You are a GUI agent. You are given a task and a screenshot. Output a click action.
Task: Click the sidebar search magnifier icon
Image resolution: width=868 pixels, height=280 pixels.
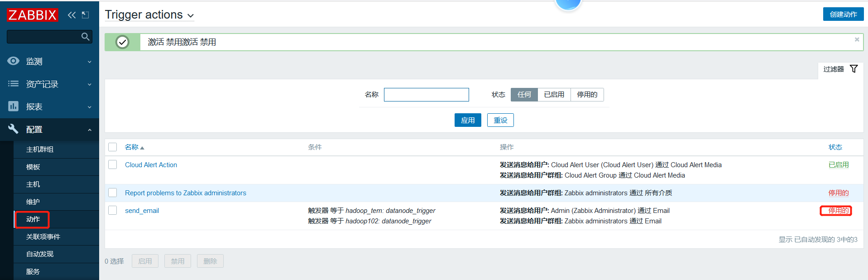85,37
